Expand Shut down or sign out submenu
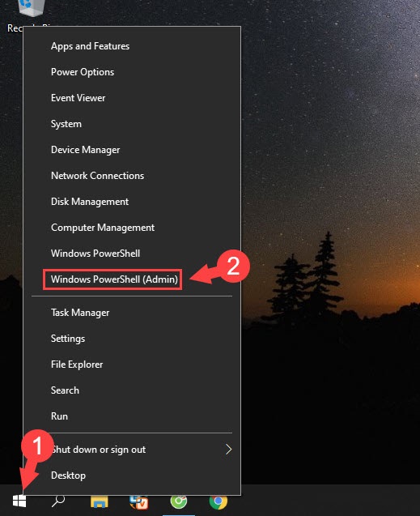Screen dimensions: 420x516 132,450
